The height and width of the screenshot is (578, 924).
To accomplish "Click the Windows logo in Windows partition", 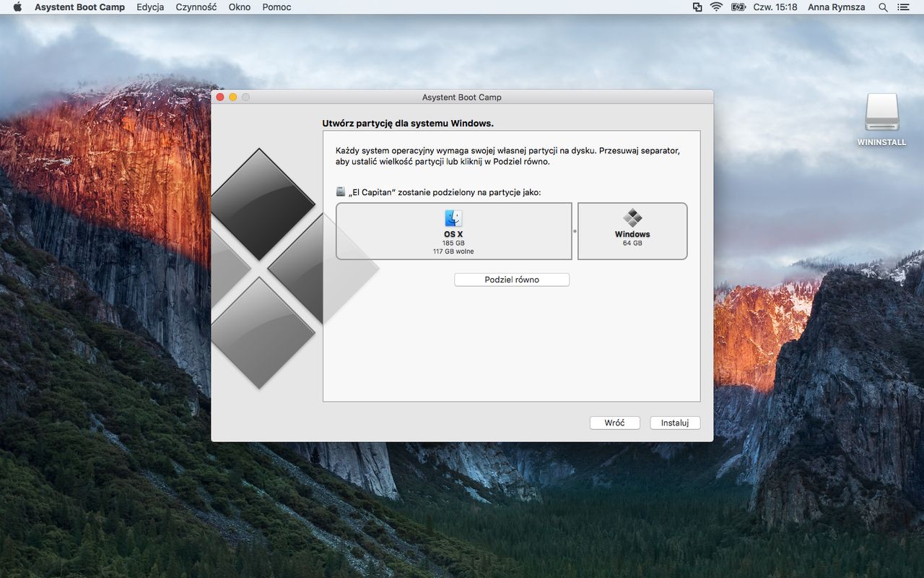I will click(x=632, y=218).
